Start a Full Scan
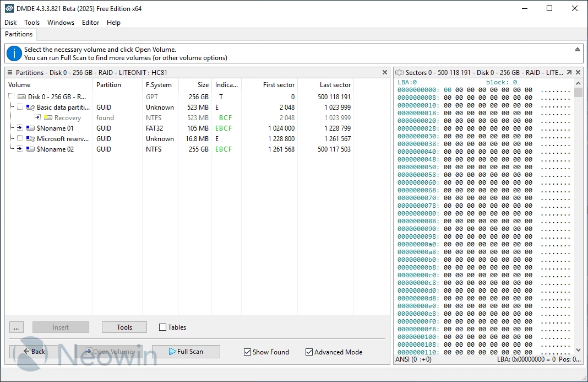 (186, 352)
